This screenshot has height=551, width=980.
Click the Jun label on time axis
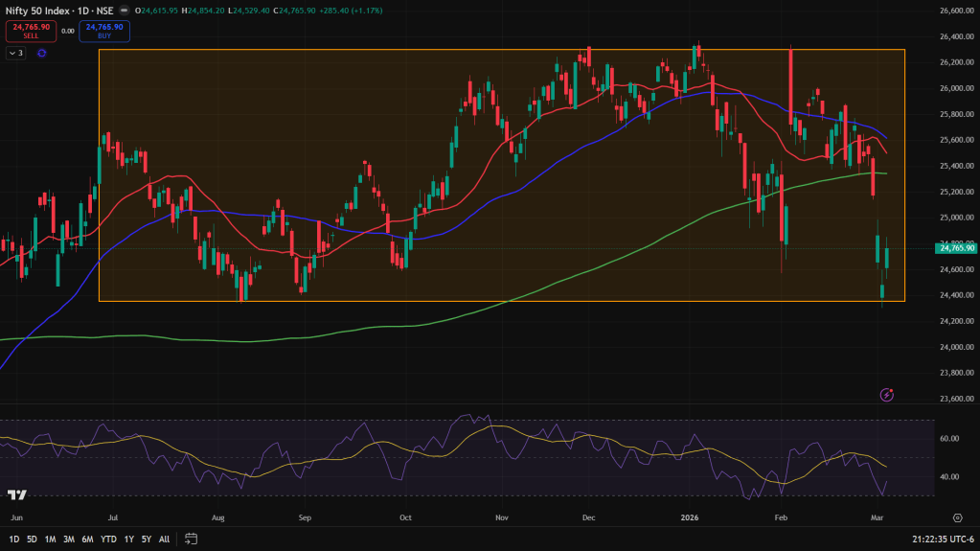(17, 517)
